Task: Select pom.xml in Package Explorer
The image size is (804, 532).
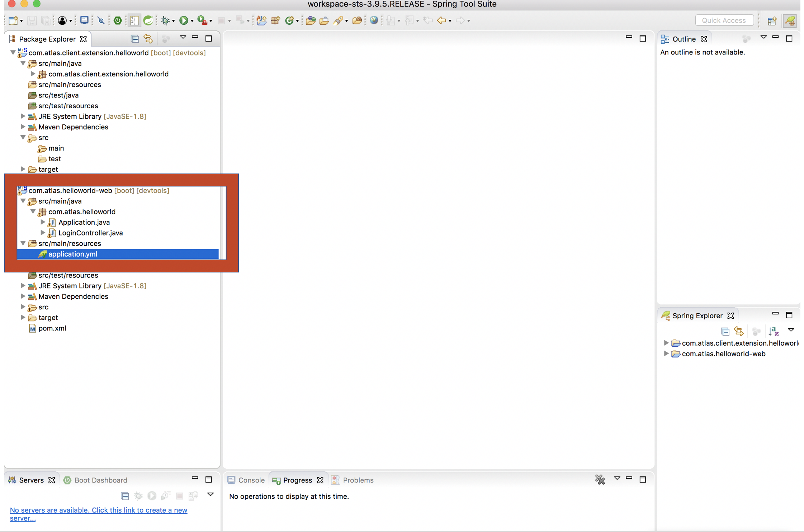Action: pyautogui.click(x=52, y=328)
